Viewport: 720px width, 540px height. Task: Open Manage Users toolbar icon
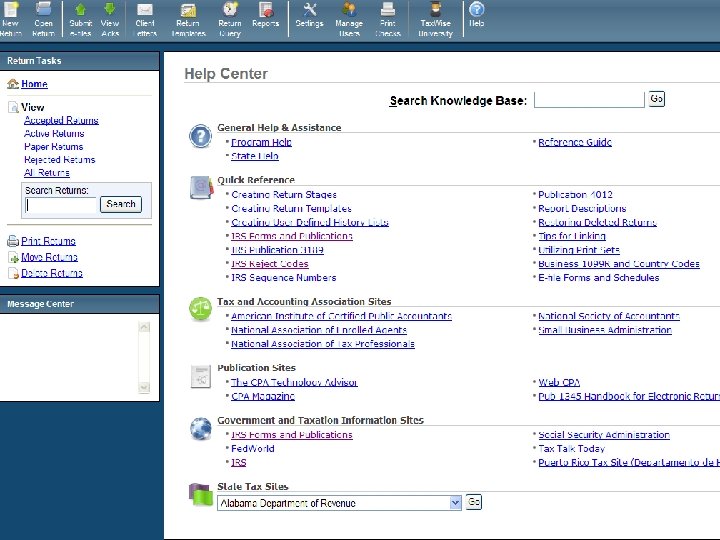coord(349,9)
